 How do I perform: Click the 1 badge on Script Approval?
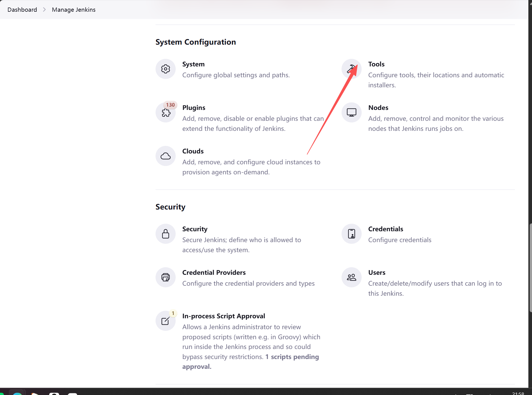tap(173, 313)
